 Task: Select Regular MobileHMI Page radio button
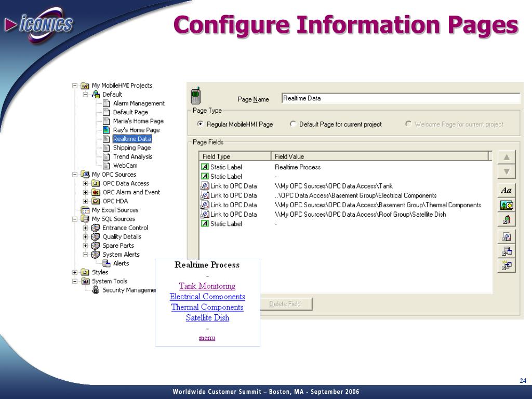point(200,124)
